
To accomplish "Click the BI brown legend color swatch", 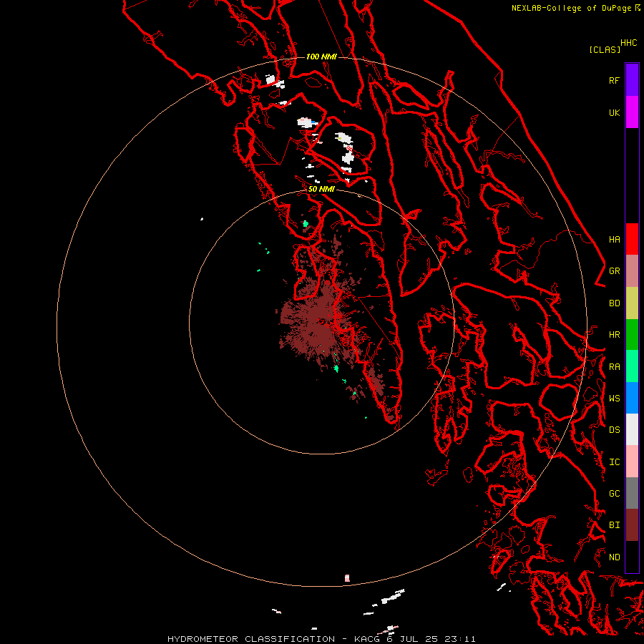I will [632, 525].
